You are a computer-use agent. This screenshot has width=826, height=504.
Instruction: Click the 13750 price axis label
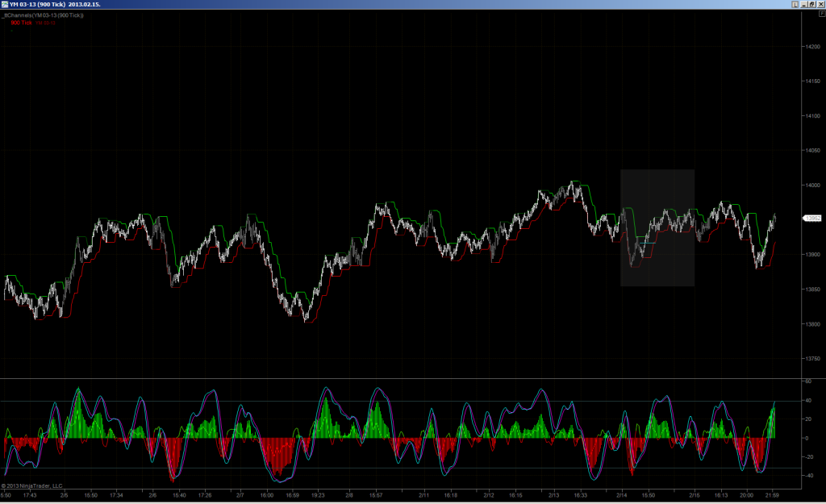point(813,359)
